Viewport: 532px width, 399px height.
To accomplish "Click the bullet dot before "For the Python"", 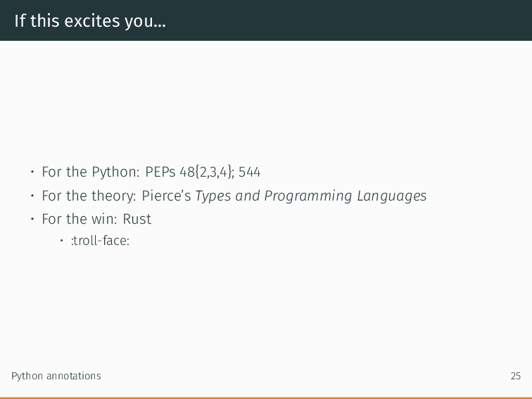I will click(32, 172).
